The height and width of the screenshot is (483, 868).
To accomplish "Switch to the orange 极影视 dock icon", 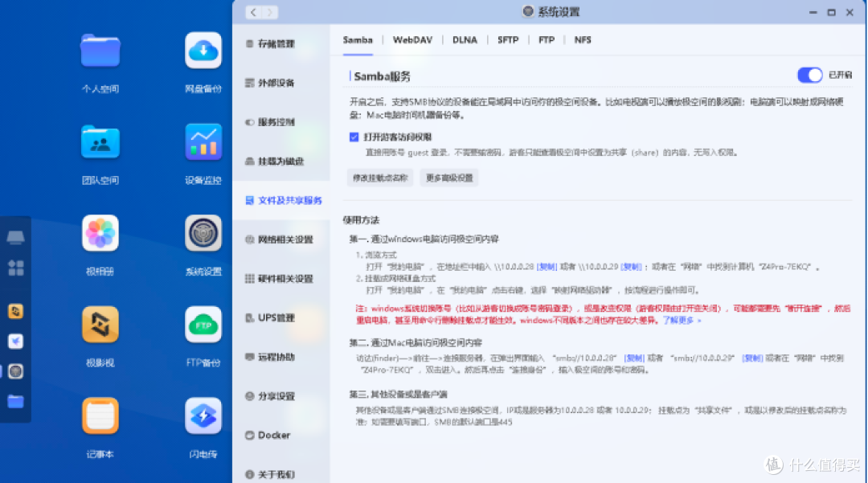I will tap(15, 312).
